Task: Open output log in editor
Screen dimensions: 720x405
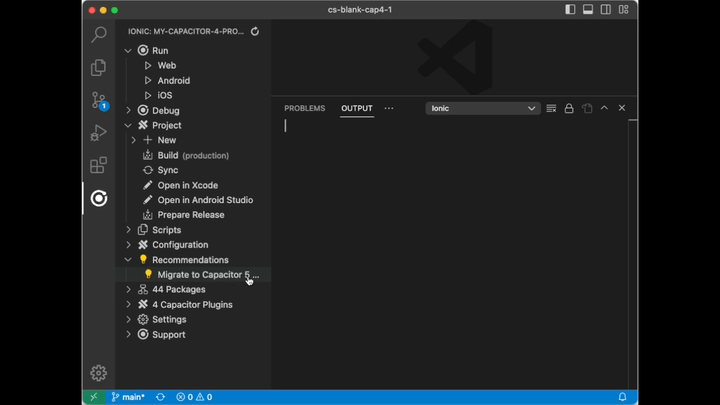Action: (587, 108)
